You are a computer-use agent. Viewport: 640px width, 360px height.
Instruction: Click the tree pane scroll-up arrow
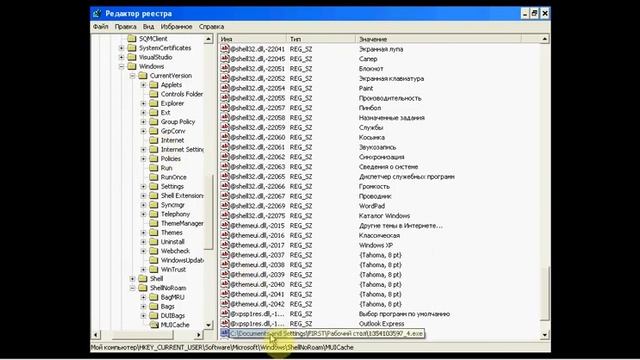[209, 39]
